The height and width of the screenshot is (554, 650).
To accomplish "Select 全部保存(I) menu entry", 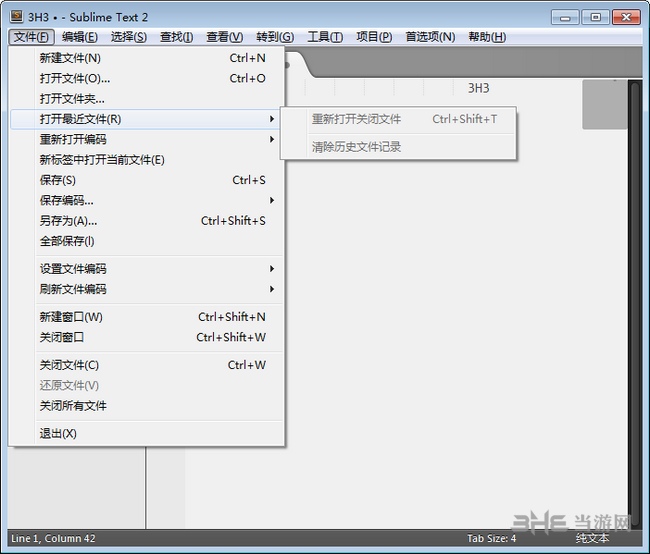I will tap(147, 241).
